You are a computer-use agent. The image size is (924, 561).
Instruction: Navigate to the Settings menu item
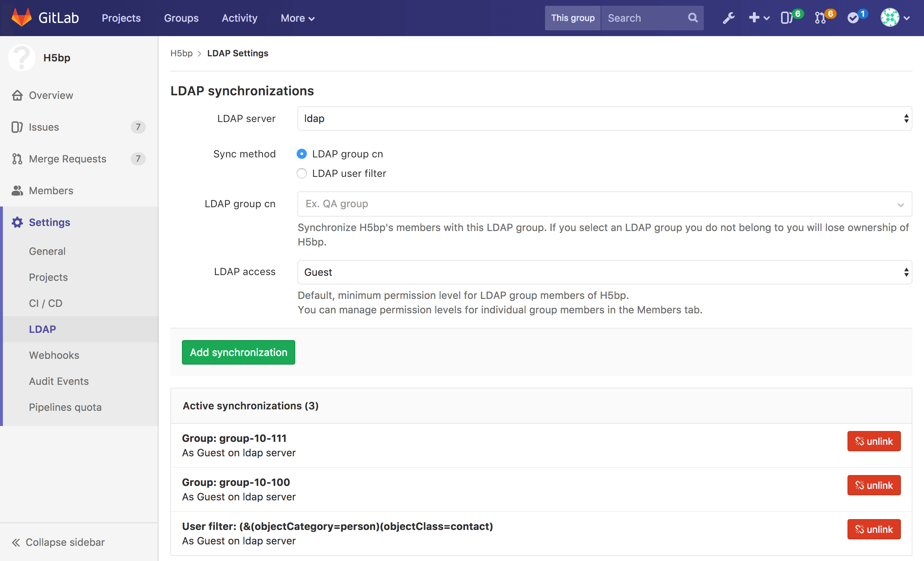49,222
